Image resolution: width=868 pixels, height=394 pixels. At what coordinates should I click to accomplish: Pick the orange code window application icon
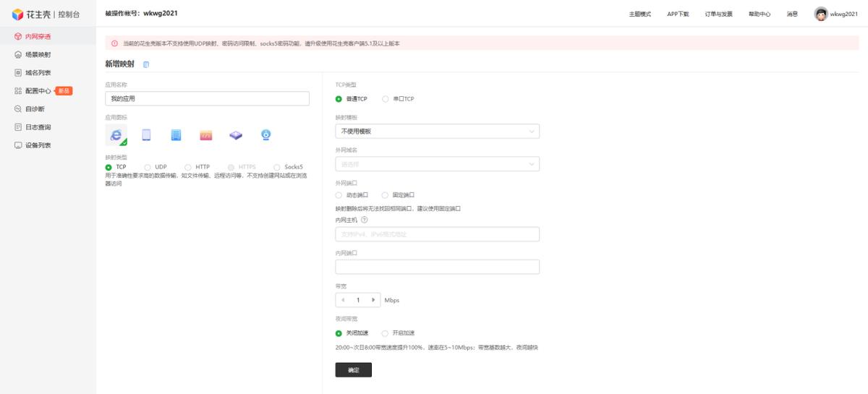tap(206, 135)
